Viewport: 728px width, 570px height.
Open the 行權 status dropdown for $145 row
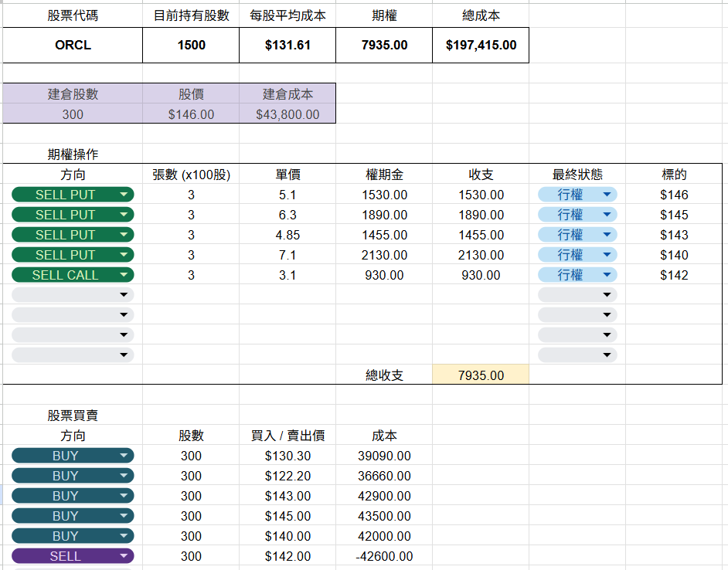pyautogui.click(x=577, y=215)
